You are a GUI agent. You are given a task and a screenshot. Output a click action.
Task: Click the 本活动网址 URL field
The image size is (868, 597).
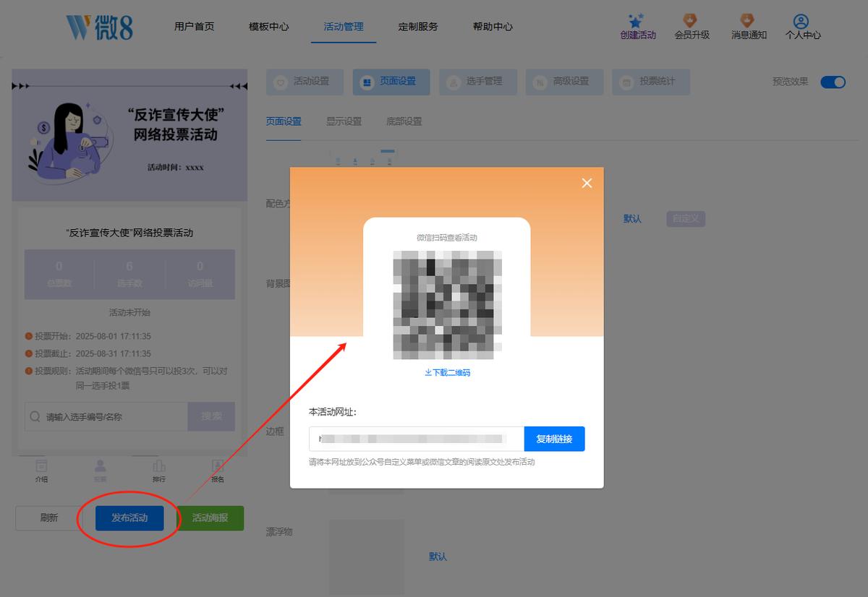[x=417, y=439]
